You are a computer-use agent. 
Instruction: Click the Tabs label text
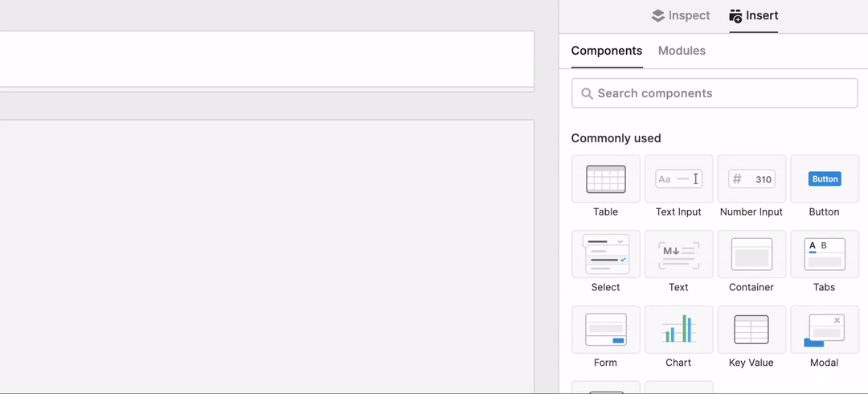(825, 288)
